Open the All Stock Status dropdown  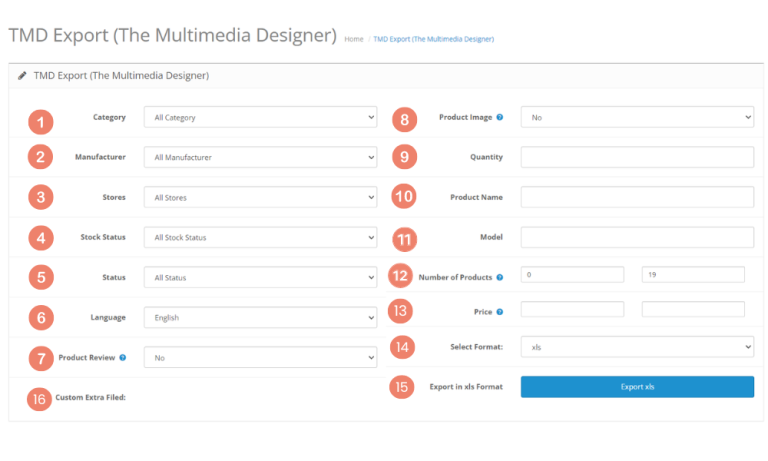tap(261, 237)
